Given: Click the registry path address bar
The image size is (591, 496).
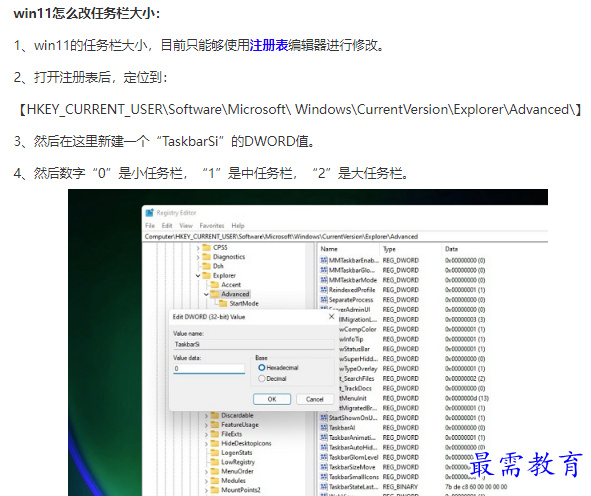Looking at the screenshot, I should (345, 237).
